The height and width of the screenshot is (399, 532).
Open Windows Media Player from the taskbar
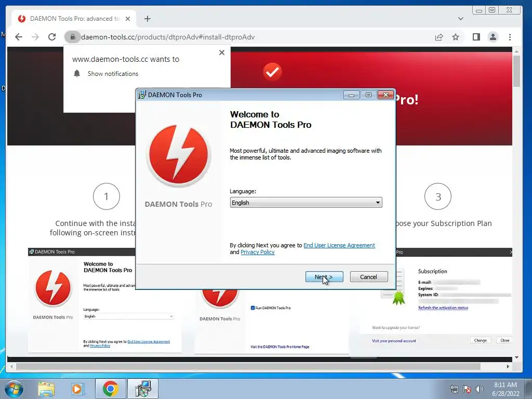77,389
